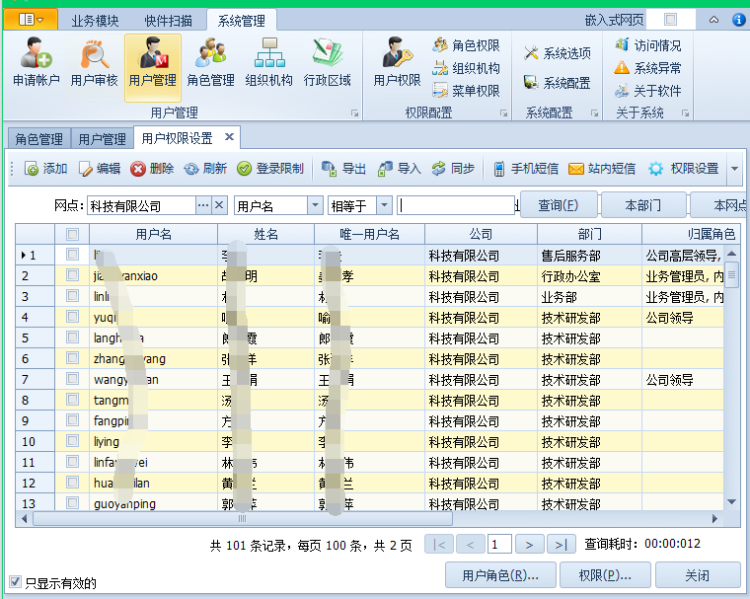Toggle the 嵌入式网页 checkbox
The height and width of the screenshot is (599, 750).
pos(671,20)
